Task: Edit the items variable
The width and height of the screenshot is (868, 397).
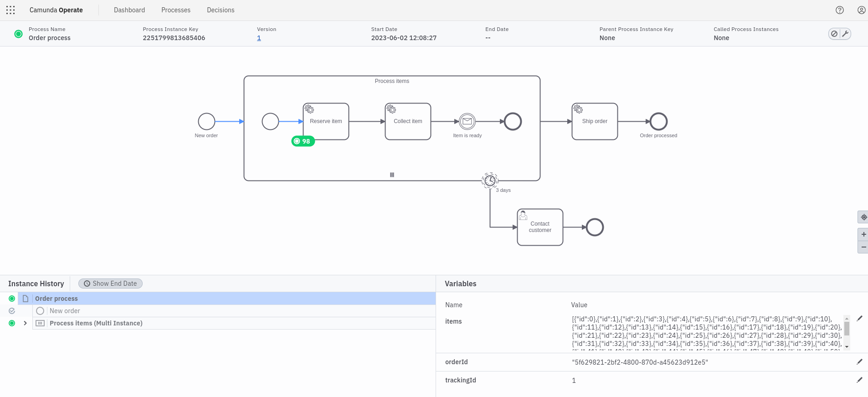Action: tap(859, 319)
